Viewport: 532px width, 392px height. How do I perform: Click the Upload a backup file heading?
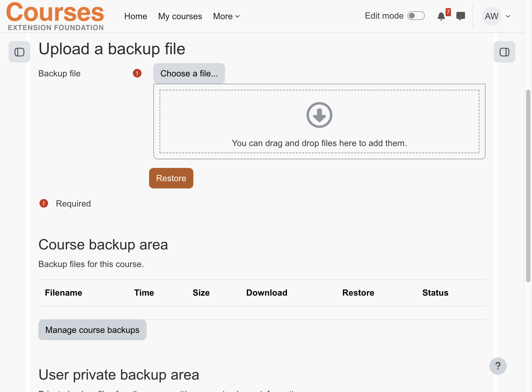[x=112, y=49]
